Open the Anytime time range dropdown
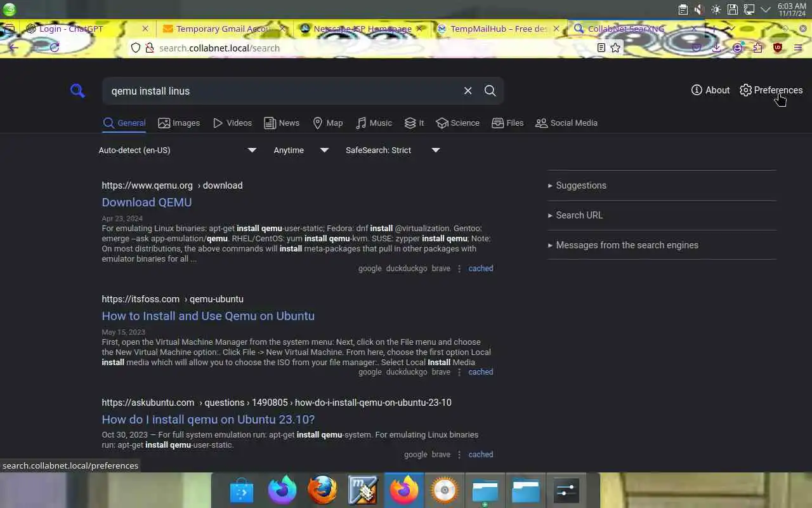812x508 pixels. pyautogui.click(x=301, y=150)
